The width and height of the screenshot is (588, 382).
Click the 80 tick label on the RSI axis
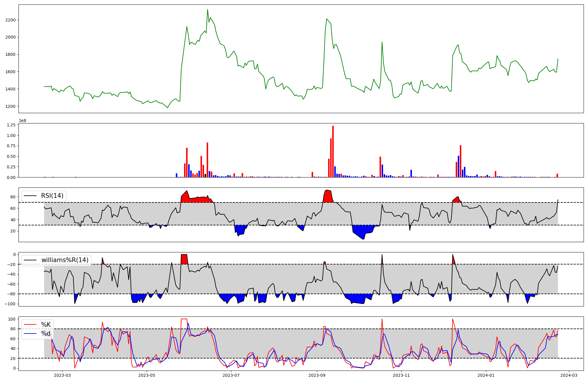point(13,197)
